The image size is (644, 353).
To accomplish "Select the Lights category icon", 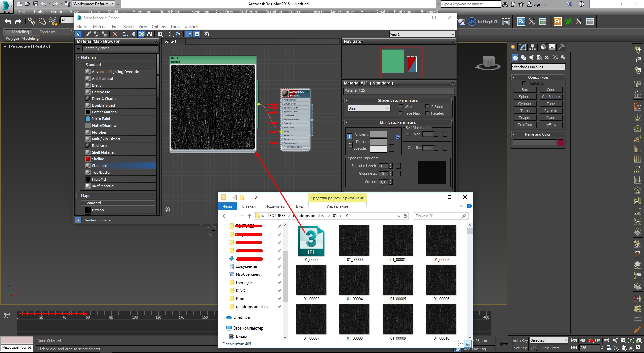I will pyautogui.click(x=531, y=58).
